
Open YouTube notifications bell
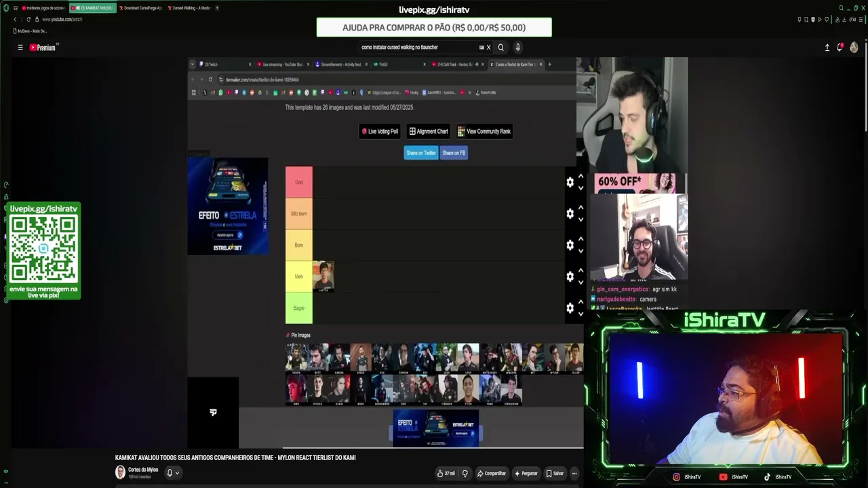840,47
